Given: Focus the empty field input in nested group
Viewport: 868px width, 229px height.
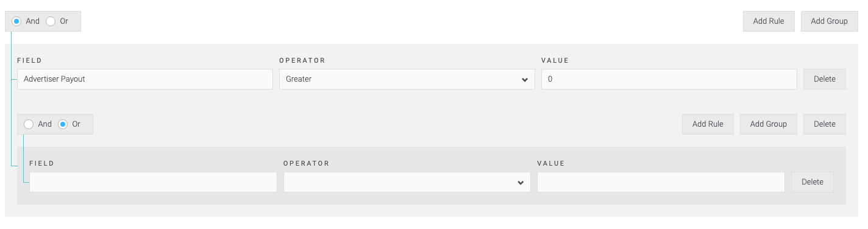Looking at the screenshot, I should point(153,182).
